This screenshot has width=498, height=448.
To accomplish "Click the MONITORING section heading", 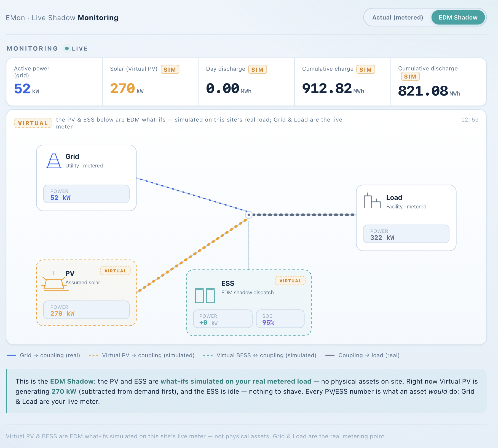I will tap(33, 48).
